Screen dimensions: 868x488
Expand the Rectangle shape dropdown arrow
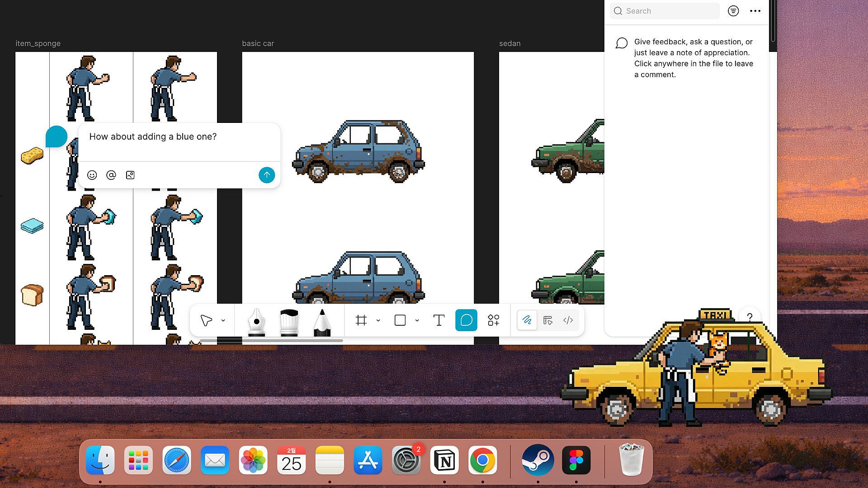point(417,320)
